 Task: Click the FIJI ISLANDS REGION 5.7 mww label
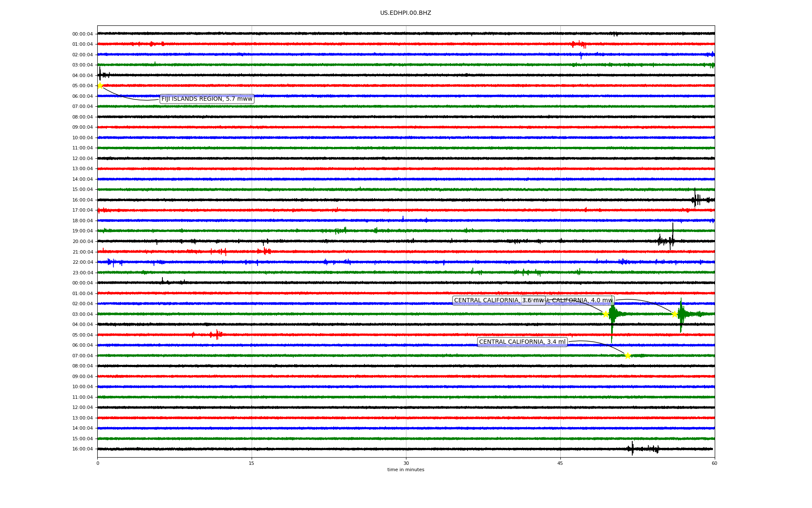click(x=207, y=99)
